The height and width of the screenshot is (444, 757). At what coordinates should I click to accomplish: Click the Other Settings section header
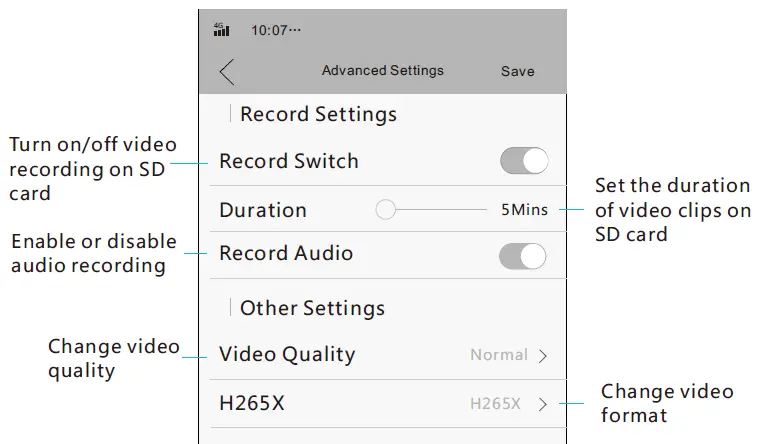coord(312,308)
